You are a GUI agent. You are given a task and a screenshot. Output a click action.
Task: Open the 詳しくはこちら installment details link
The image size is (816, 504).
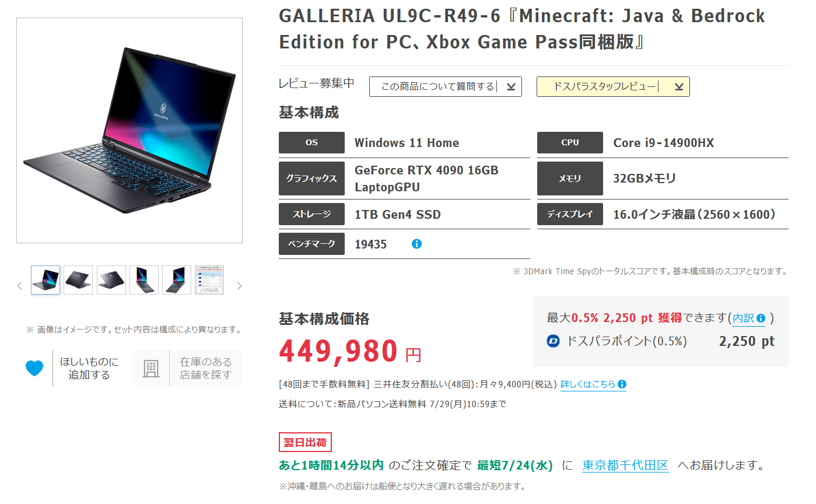coord(588,384)
